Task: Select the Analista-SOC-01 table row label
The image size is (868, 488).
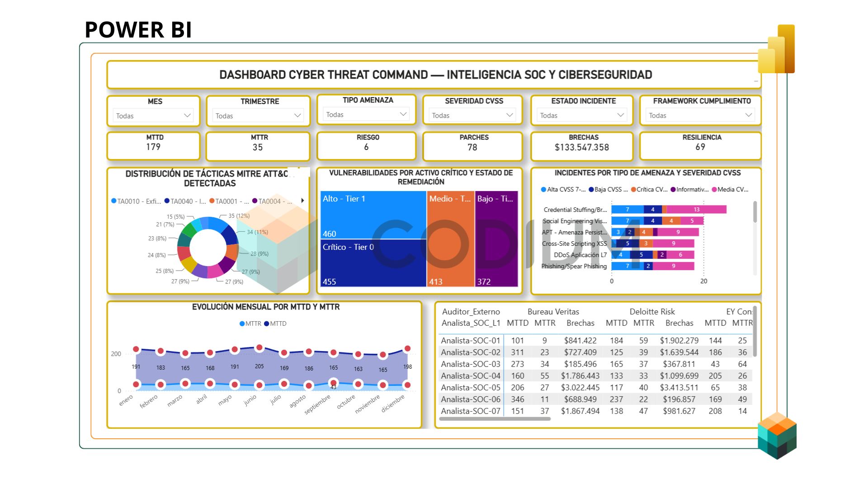Action: [x=471, y=341]
